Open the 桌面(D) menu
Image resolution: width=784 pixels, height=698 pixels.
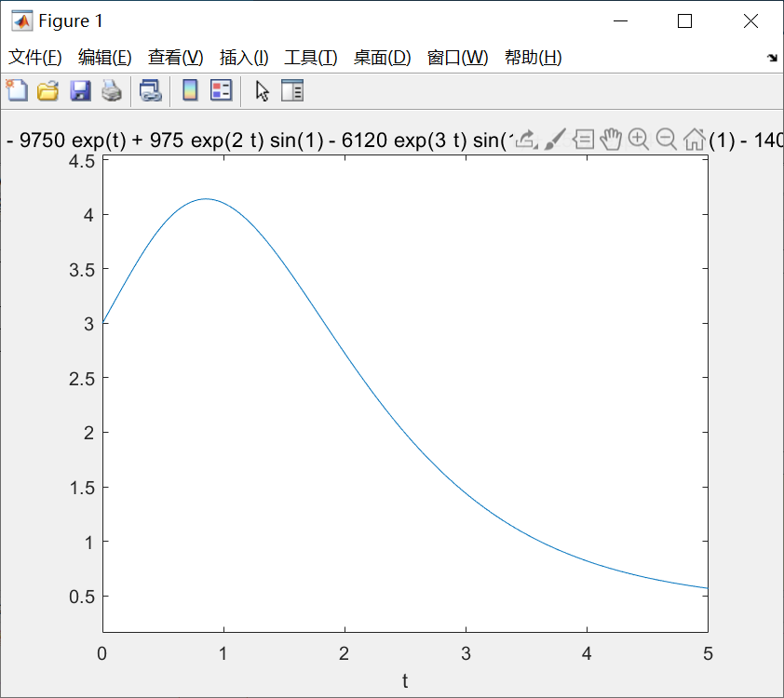tap(382, 58)
